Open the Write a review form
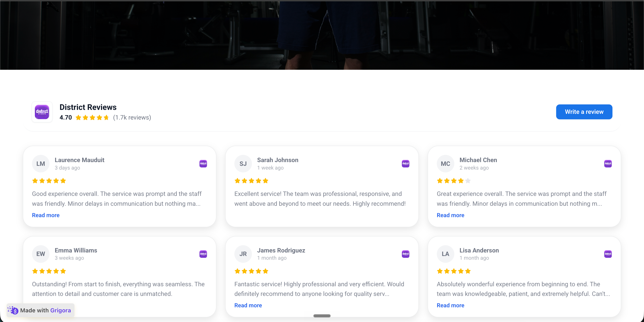 584,112
